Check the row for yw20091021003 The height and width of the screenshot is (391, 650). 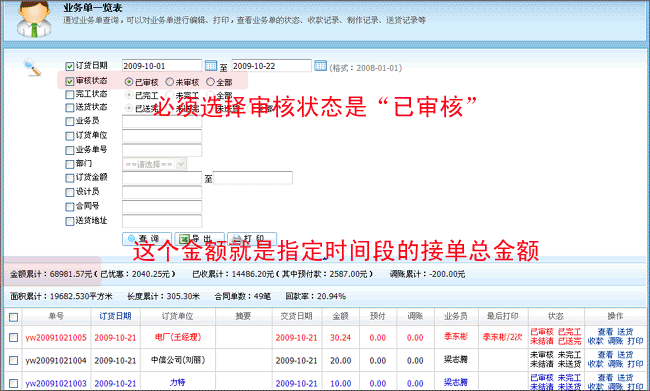pyautogui.click(x=13, y=383)
